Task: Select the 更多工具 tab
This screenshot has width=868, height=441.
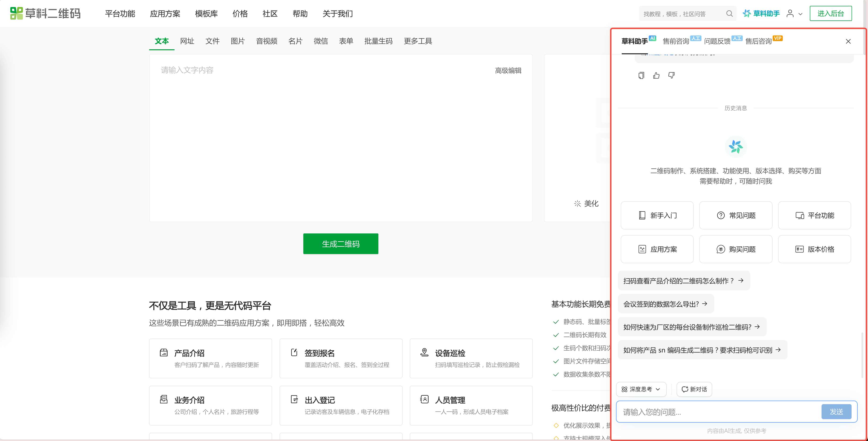Action: (418, 41)
